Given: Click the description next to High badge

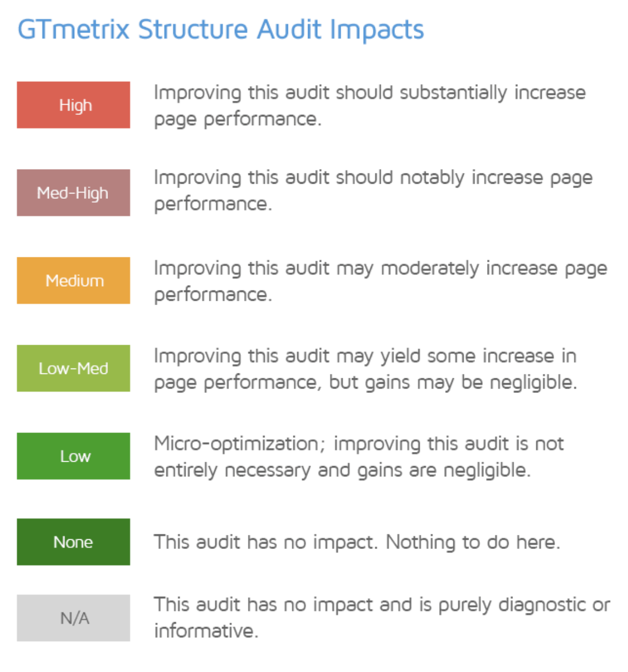Looking at the screenshot, I should [370, 106].
